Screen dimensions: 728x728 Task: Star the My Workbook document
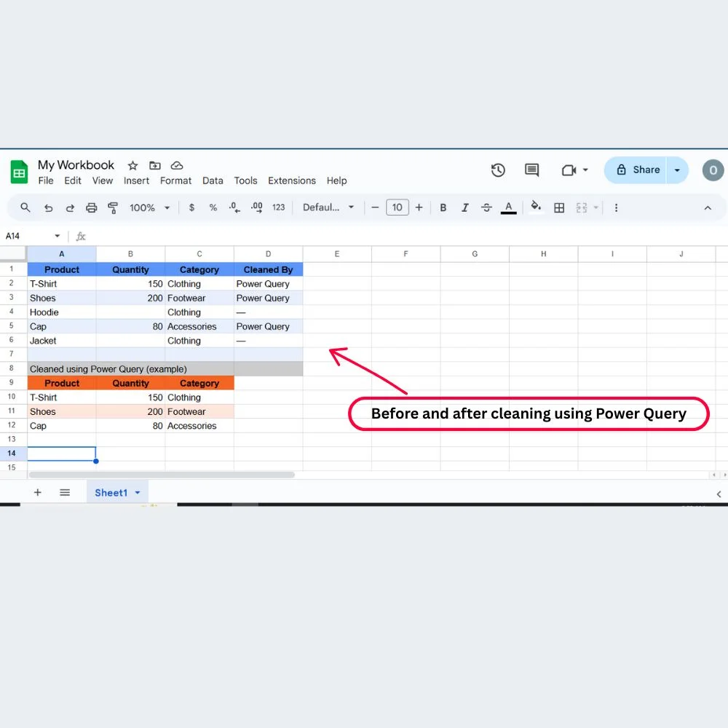pos(132,165)
